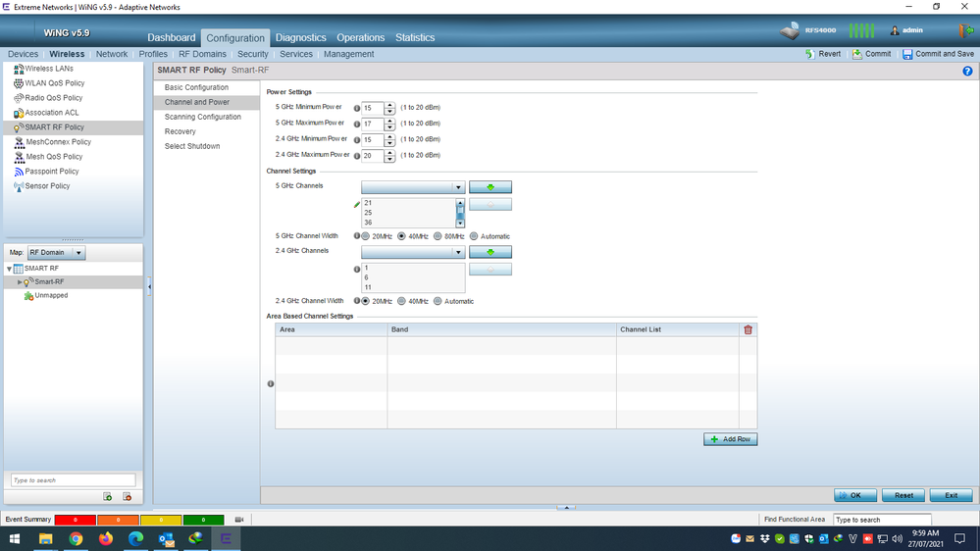Open the RF Domains submenu
The image size is (980, 551).
[202, 54]
